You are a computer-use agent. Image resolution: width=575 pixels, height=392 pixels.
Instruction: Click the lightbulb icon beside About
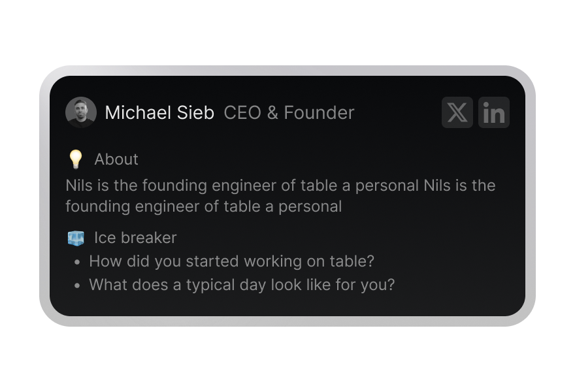(76, 159)
